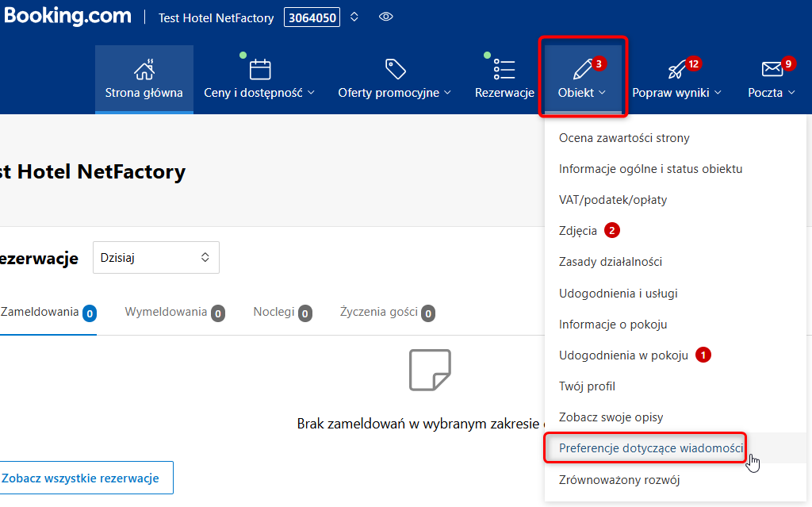
Task: Choose VAT/podatek/opłaty from the menu
Action: tap(613, 200)
